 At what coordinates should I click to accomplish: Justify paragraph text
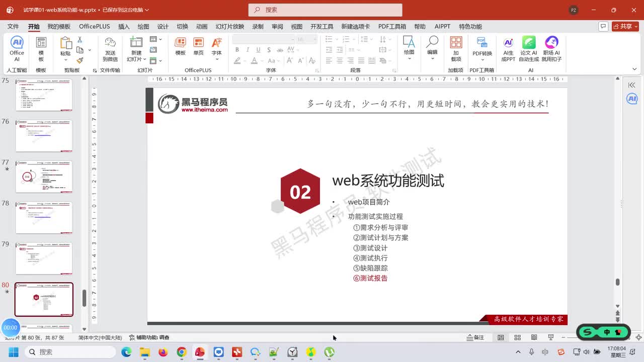(x=361, y=60)
